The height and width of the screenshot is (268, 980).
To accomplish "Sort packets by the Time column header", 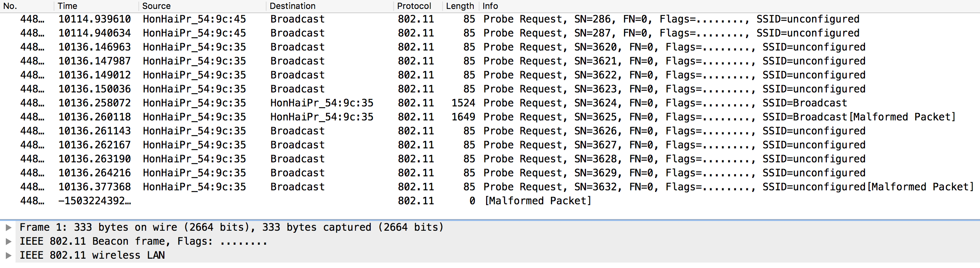I will [x=96, y=6].
